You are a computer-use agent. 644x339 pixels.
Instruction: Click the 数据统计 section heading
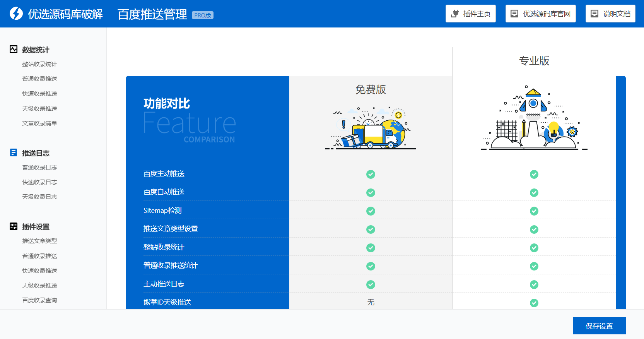[x=36, y=50]
